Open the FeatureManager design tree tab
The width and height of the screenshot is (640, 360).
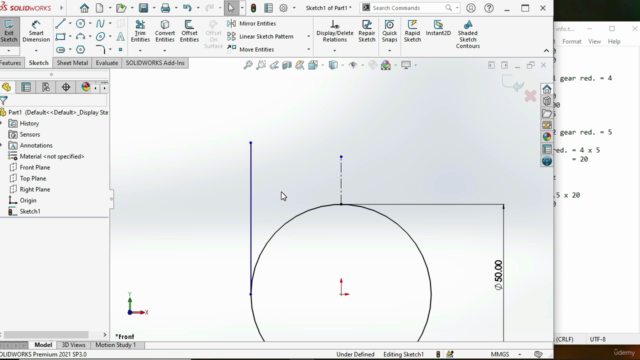point(6,87)
